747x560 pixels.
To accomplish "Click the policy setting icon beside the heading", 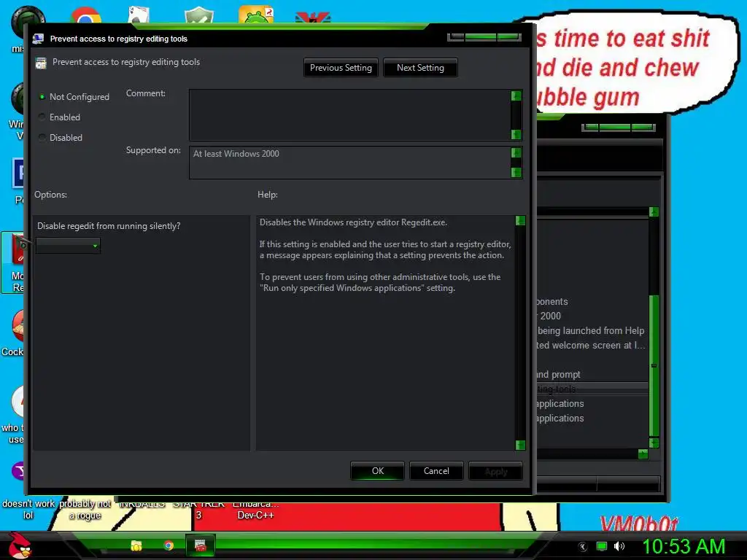I will coord(41,63).
